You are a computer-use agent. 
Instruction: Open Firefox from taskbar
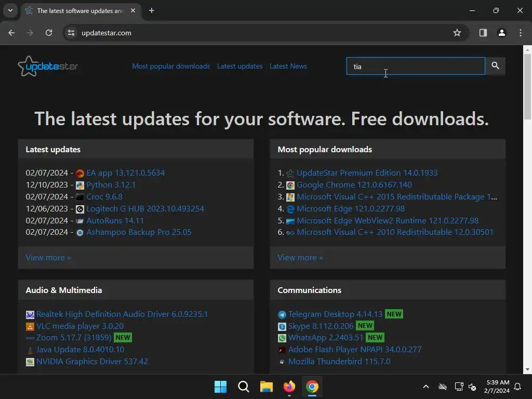[x=289, y=387]
